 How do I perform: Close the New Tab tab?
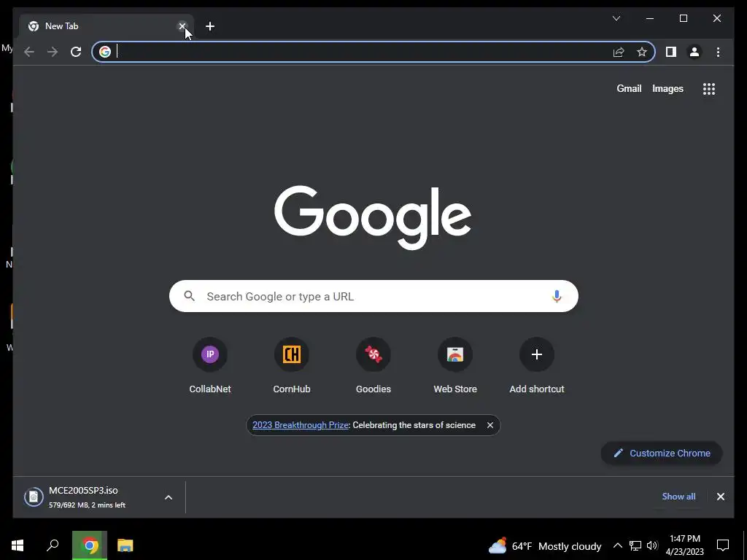click(182, 26)
